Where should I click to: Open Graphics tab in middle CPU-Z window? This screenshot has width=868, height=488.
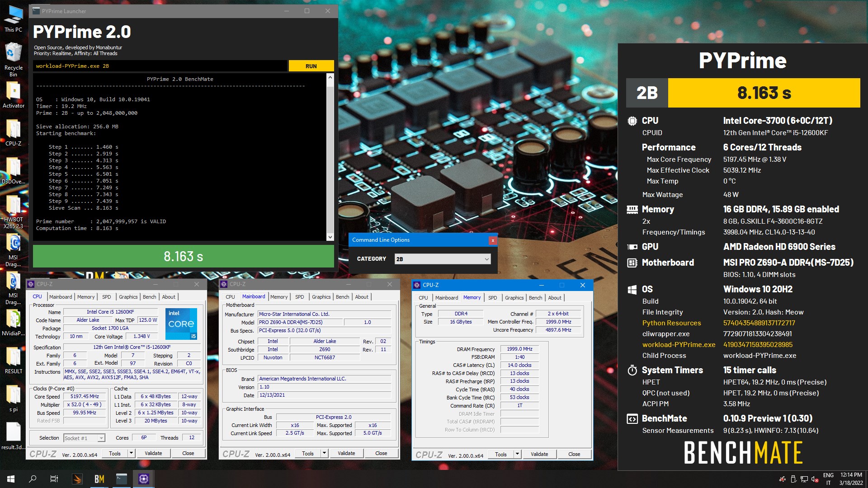coord(321,297)
